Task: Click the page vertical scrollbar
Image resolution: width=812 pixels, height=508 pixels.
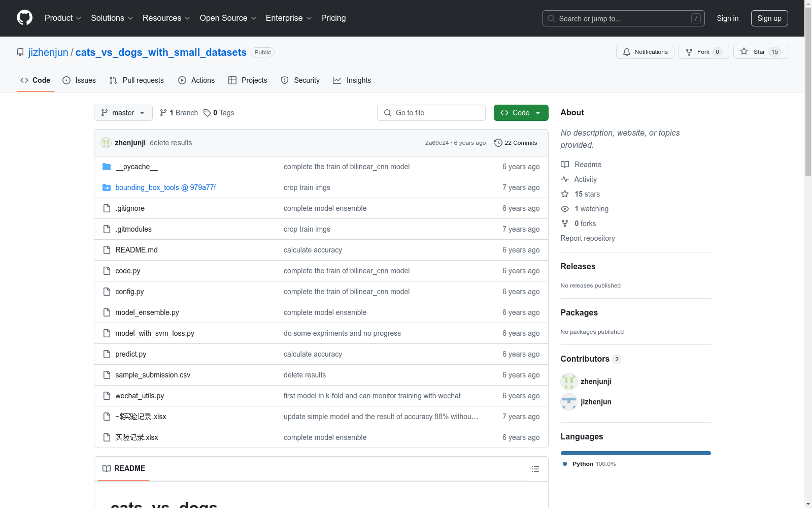Action: 808,91
